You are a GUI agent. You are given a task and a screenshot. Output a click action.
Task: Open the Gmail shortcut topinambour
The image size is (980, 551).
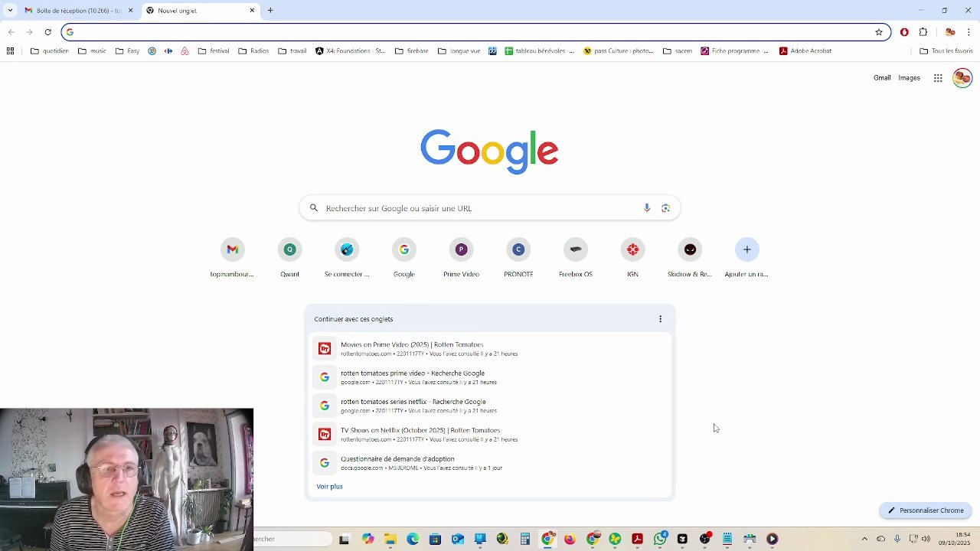point(232,259)
